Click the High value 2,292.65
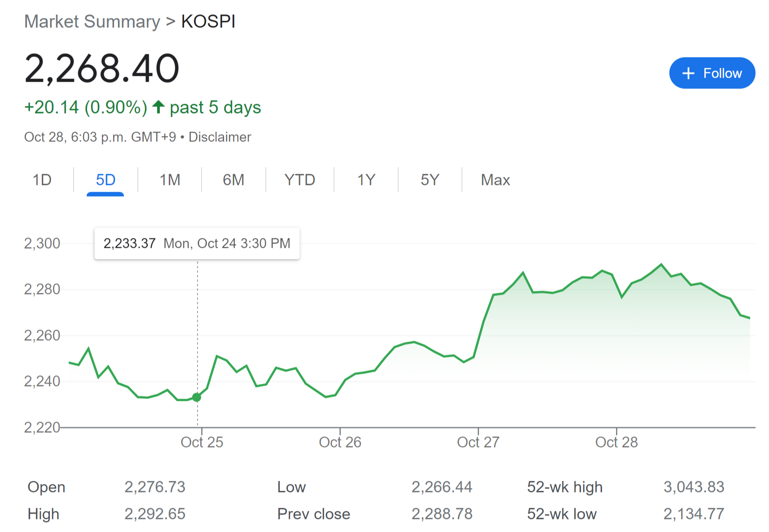The width and height of the screenshot is (769, 532). pyautogui.click(x=155, y=514)
